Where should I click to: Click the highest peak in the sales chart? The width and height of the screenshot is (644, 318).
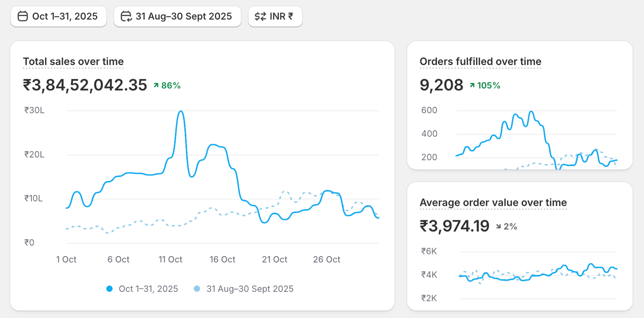tap(181, 111)
